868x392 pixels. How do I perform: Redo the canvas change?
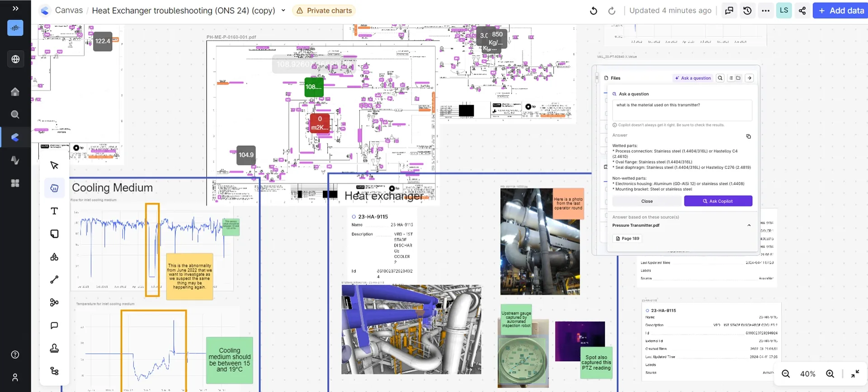point(612,10)
